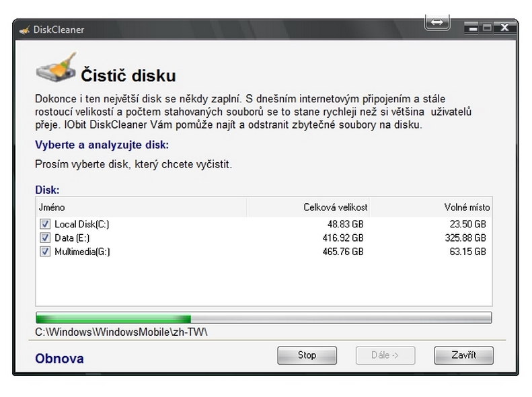Select the Data (E:) row label
The width and height of the screenshot is (532, 397).
(72, 238)
